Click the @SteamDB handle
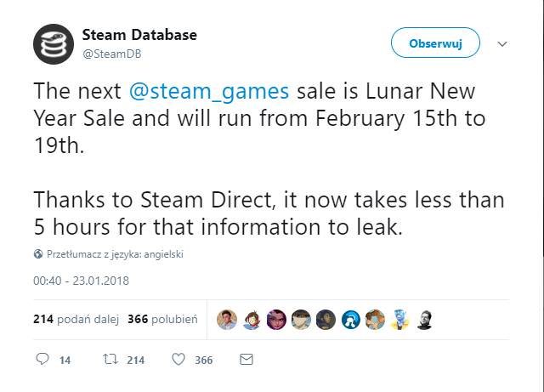The width and height of the screenshot is (544, 392). [111, 54]
